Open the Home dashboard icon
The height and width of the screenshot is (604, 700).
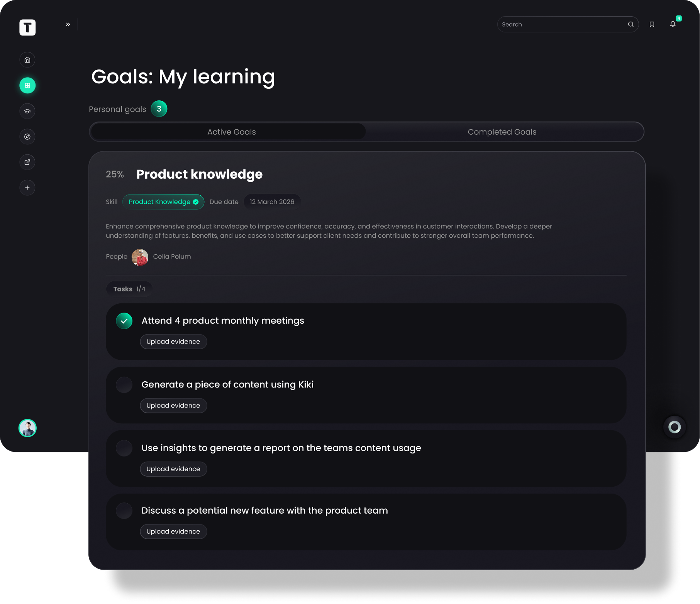pos(27,59)
